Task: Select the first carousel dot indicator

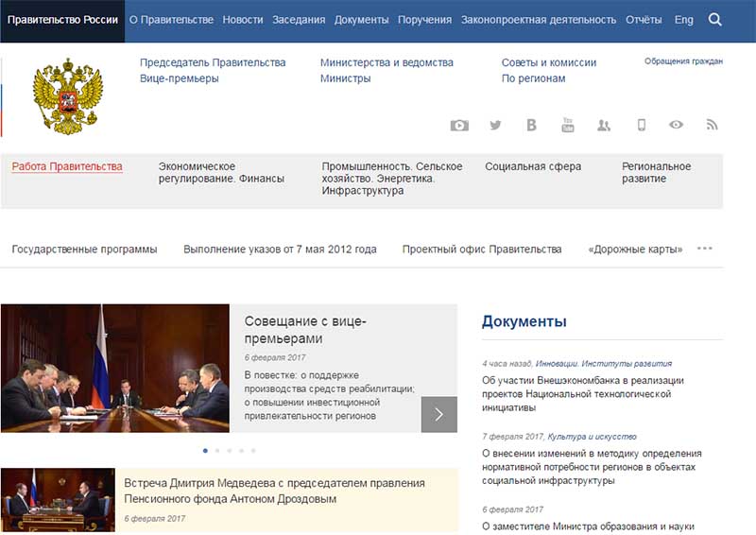Action: point(205,451)
